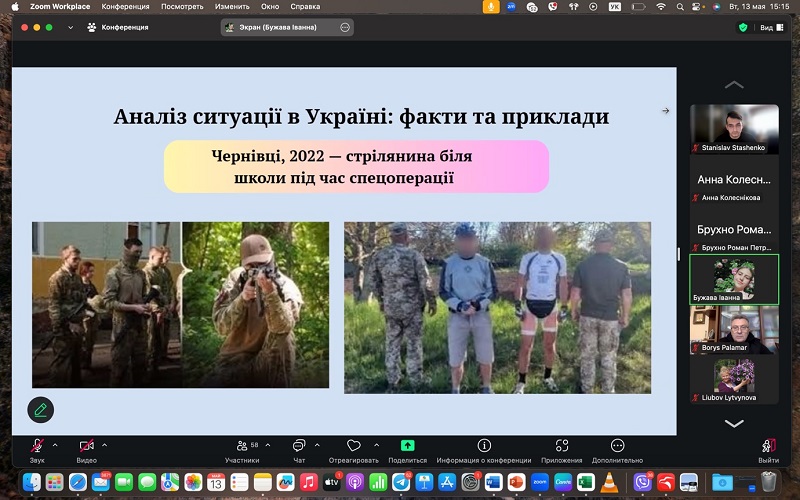
Task: Click the Конференция paw icon label
Action: coord(118,28)
